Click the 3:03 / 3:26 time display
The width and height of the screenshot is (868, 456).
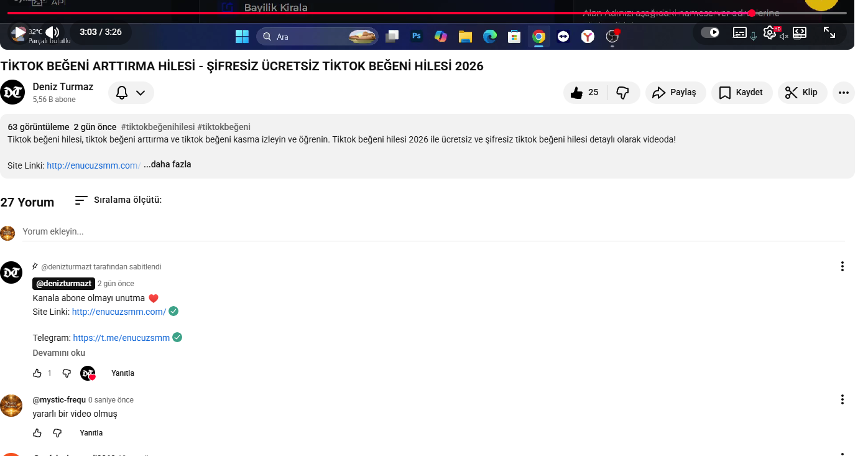coord(101,32)
